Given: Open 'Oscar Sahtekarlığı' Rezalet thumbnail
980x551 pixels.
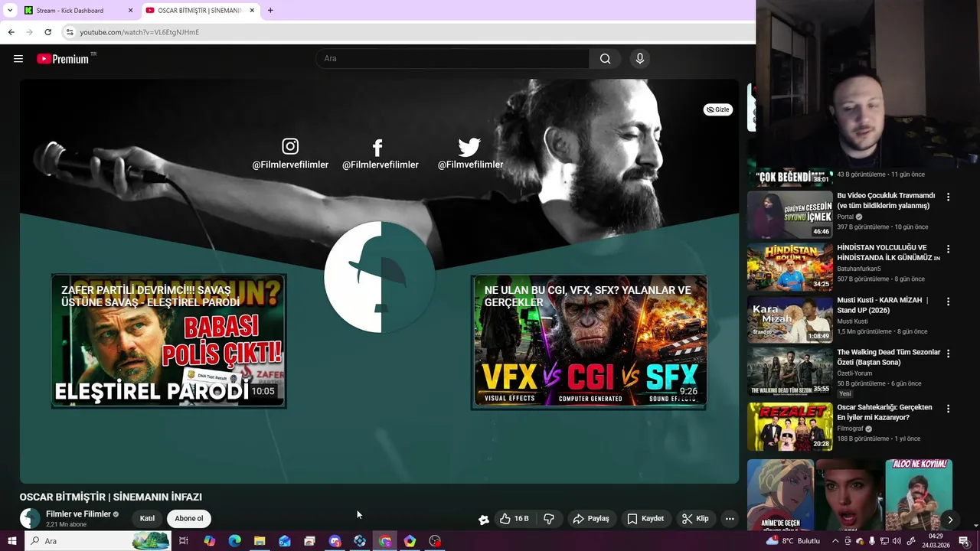Looking at the screenshot, I should coord(789,426).
